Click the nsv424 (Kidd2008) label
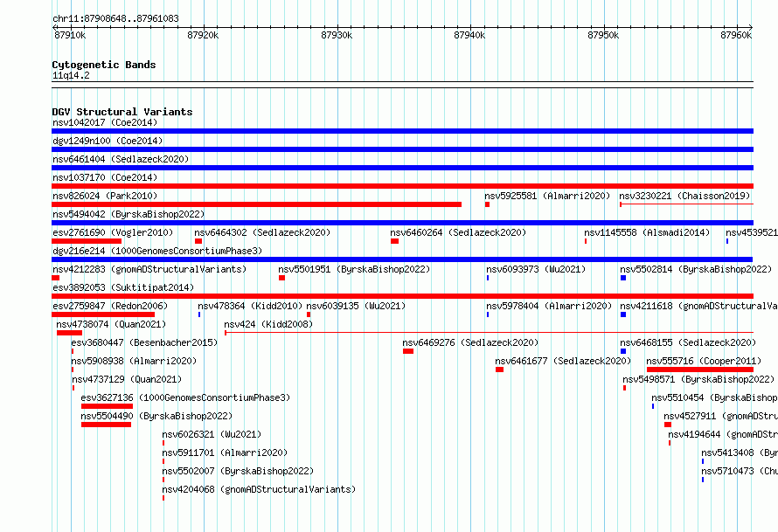 click(268, 324)
